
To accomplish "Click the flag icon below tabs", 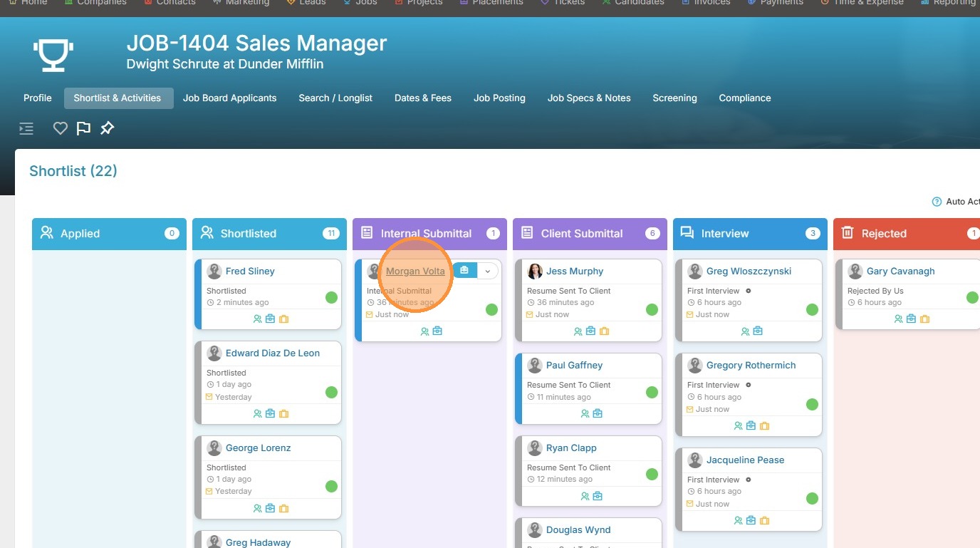I will [83, 128].
